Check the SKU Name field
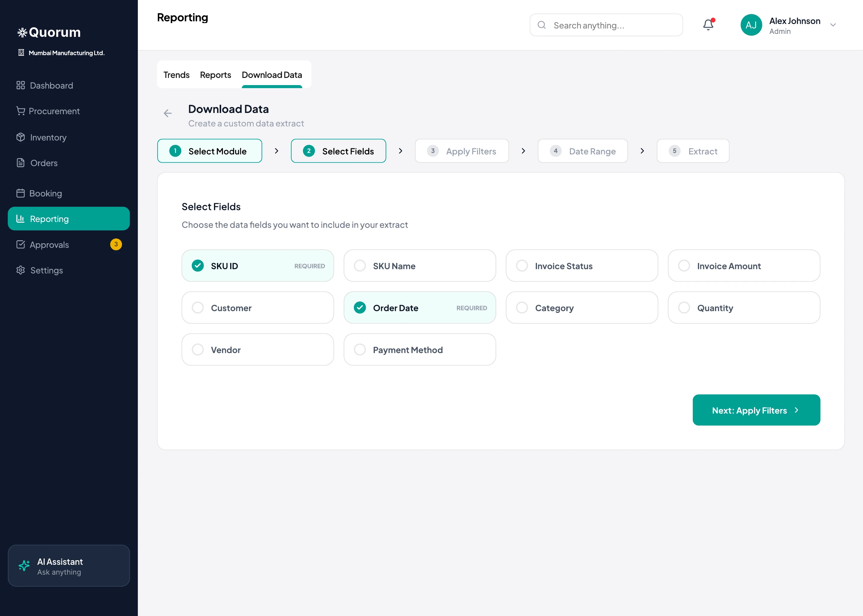This screenshot has height=616, width=863. click(420, 265)
